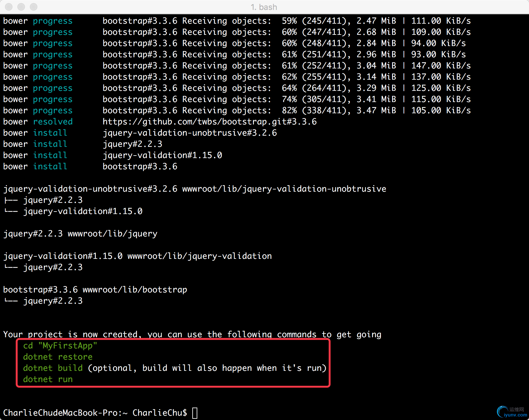Click the 'wwwroot/lib/jquery' path text

(113, 234)
